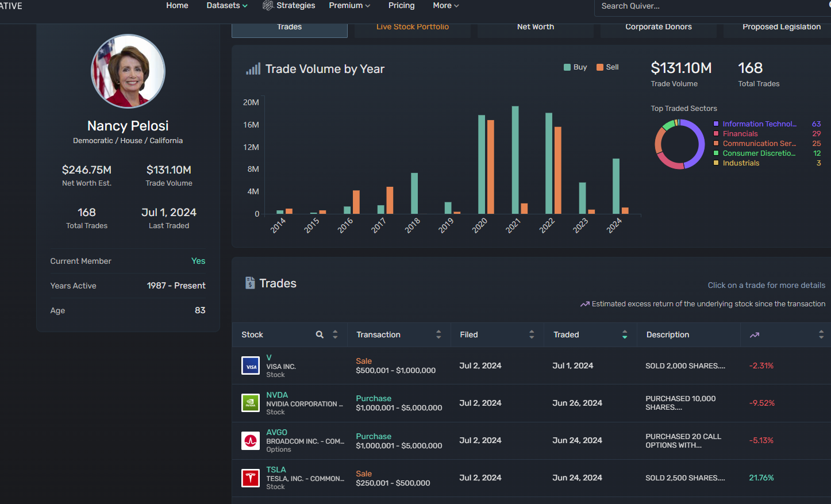The width and height of the screenshot is (831, 504).
Task: Open the Corporate Donors tab
Action: click(659, 29)
